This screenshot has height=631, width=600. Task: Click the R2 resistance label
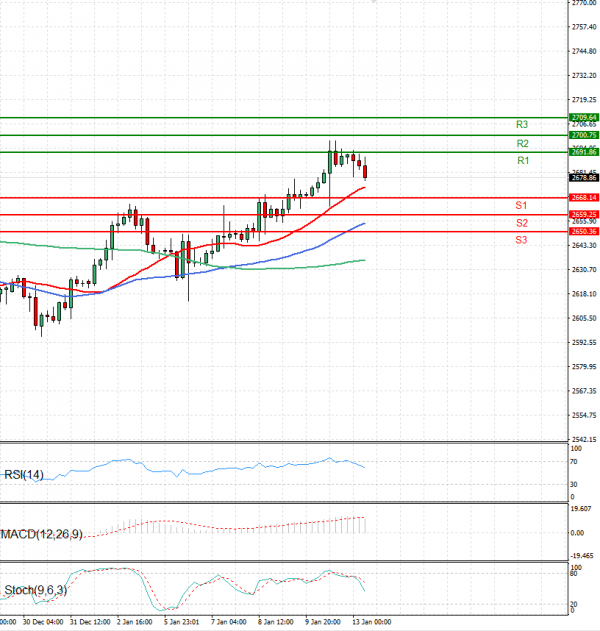(522, 143)
